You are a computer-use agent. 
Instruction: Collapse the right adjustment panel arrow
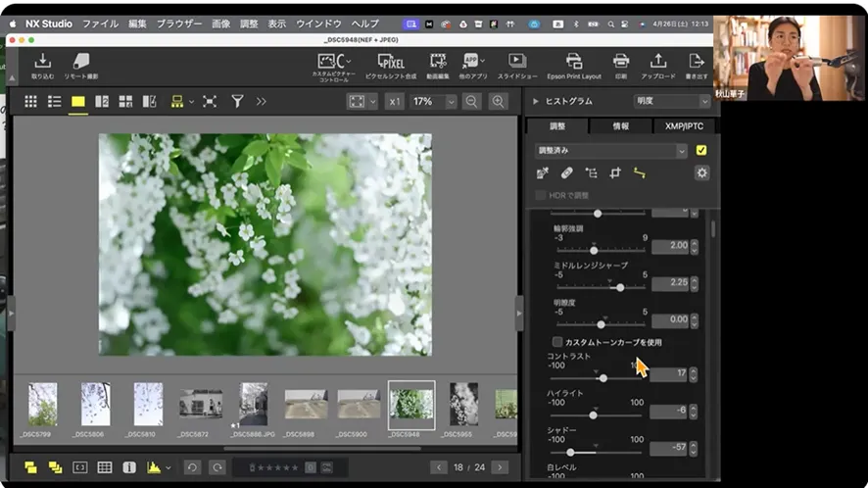point(519,314)
